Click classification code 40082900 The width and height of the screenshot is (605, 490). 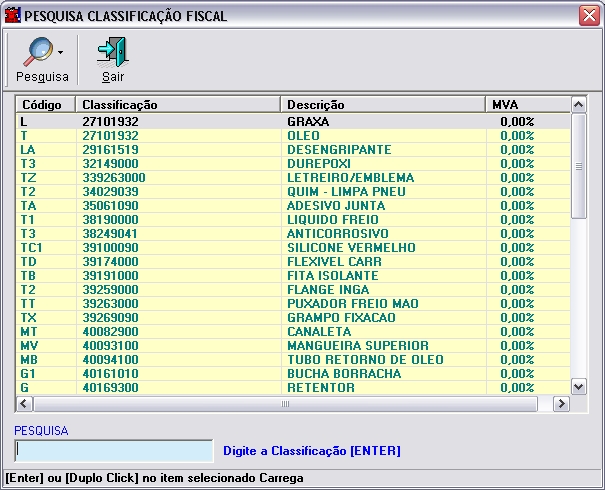[x=110, y=331]
